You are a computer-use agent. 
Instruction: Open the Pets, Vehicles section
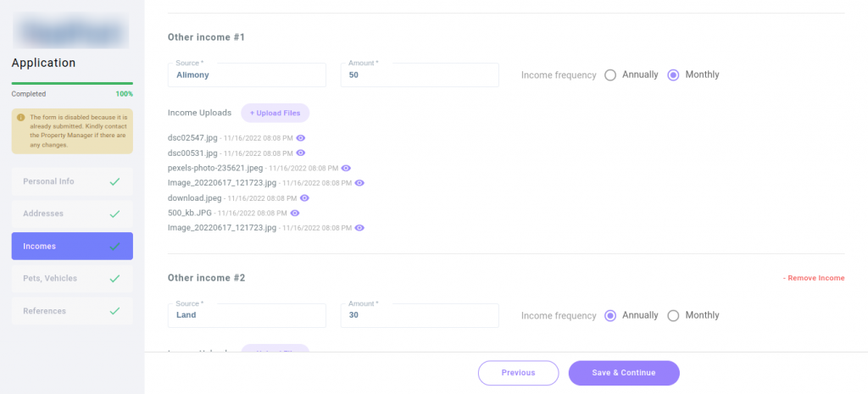click(72, 279)
